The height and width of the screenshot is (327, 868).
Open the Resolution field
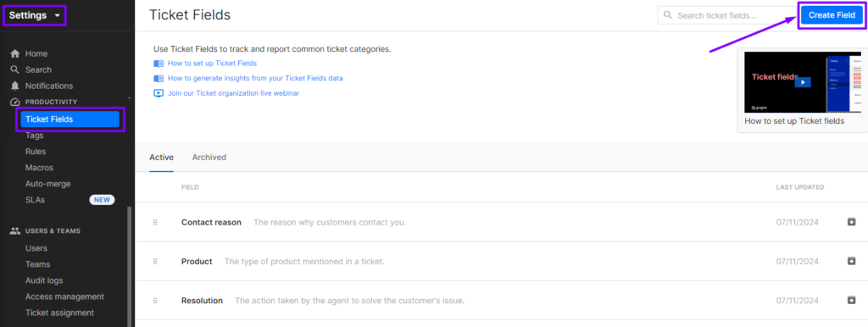point(202,301)
